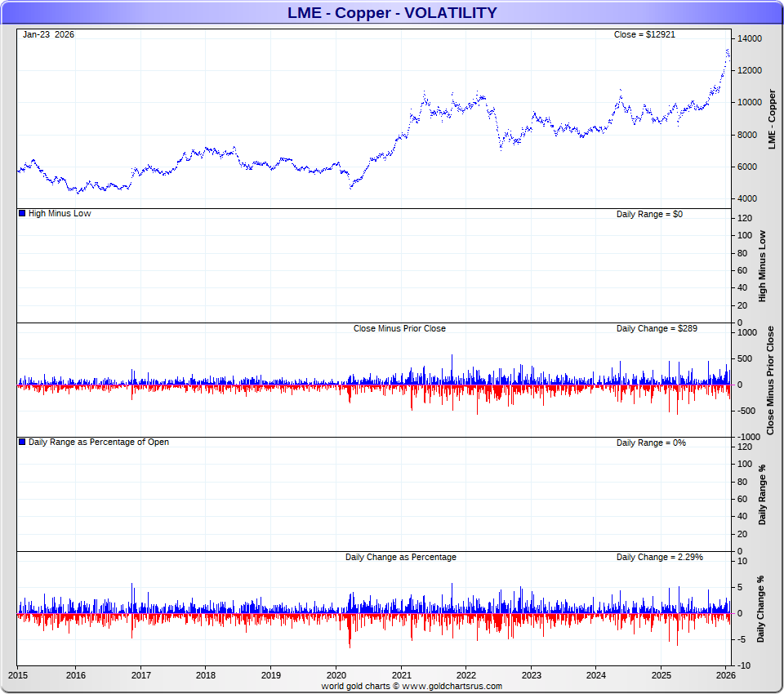
Task: Click the chart title LME - Copper - VOLATILITY
Action: [x=392, y=12]
